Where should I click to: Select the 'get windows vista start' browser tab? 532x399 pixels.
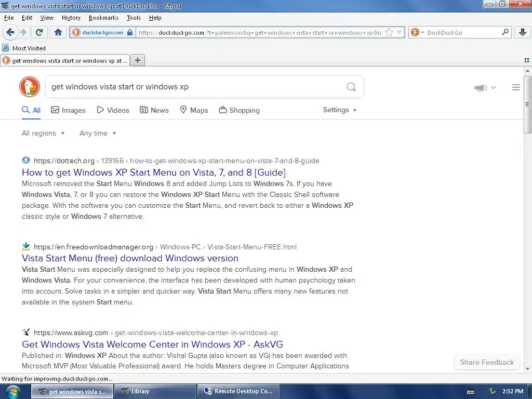[x=65, y=61]
